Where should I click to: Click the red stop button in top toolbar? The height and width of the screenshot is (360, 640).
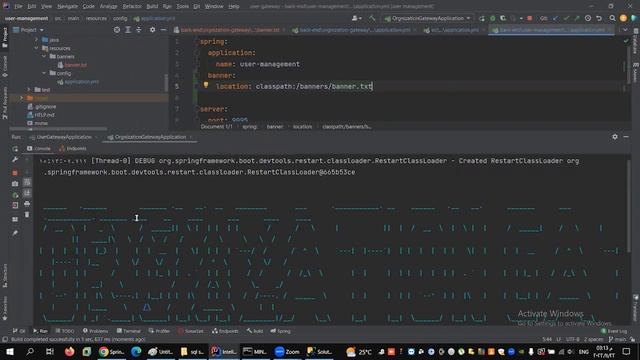point(529,18)
